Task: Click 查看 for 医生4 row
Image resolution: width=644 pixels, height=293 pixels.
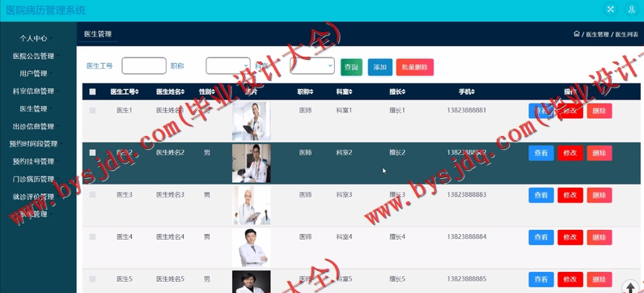Action: tap(541, 237)
